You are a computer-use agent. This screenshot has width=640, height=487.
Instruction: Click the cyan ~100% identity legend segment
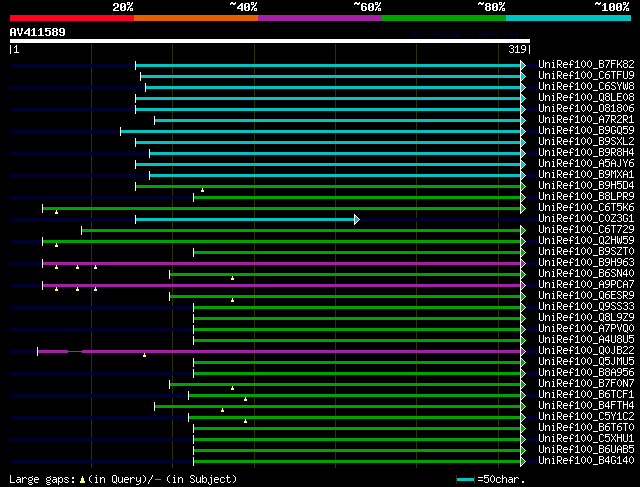click(x=568, y=18)
